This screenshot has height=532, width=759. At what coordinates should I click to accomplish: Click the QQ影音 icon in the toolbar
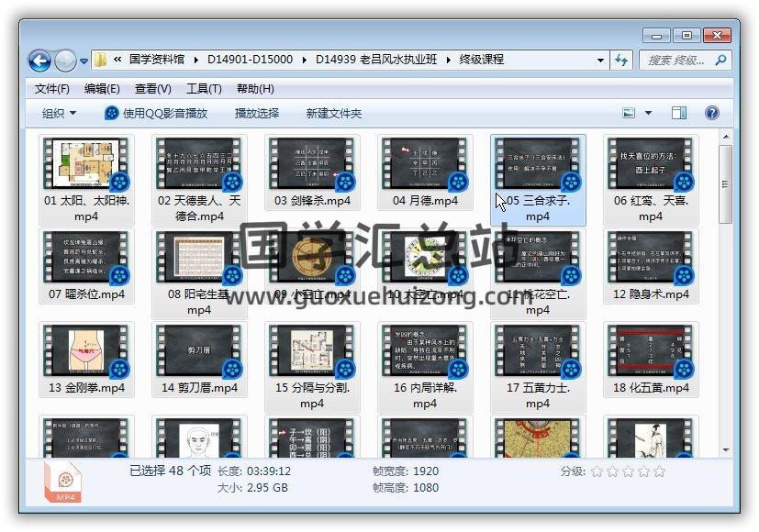coord(111,113)
